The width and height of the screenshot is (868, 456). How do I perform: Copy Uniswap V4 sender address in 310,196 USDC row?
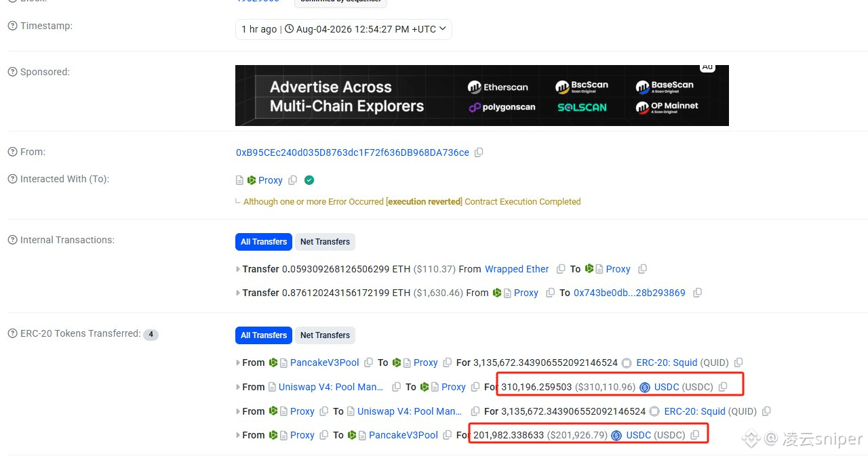(x=396, y=387)
